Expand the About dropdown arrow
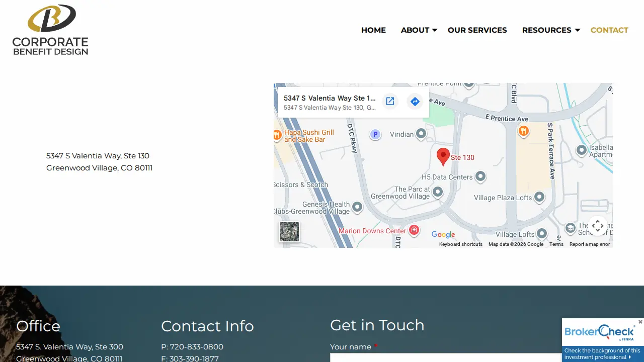The height and width of the screenshot is (362, 644). [435, 31]
